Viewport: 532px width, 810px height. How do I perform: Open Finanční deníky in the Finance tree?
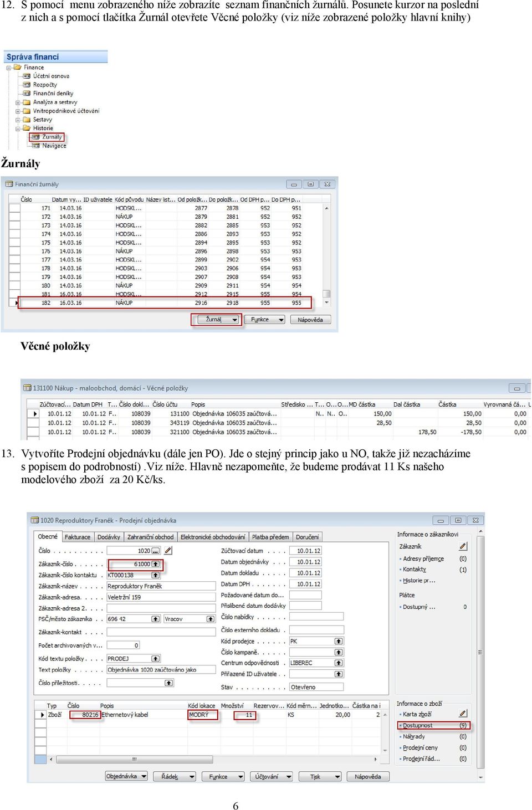(53, 94)
